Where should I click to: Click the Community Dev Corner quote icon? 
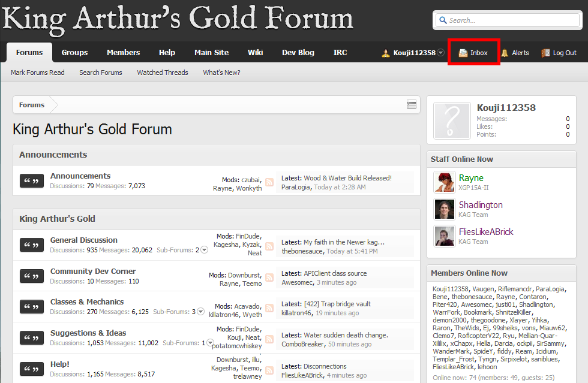click(x=32, y=276)
